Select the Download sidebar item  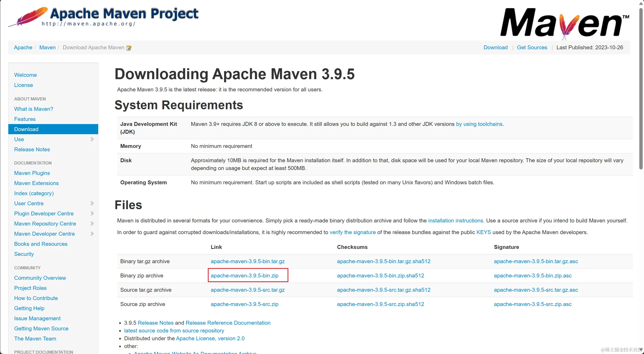coord(26,129)
